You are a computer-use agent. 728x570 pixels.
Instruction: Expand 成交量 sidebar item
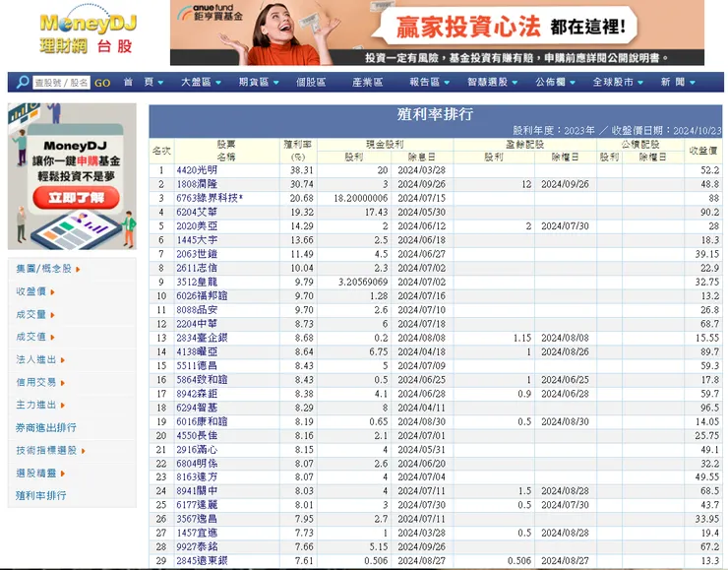pos(35,314)
